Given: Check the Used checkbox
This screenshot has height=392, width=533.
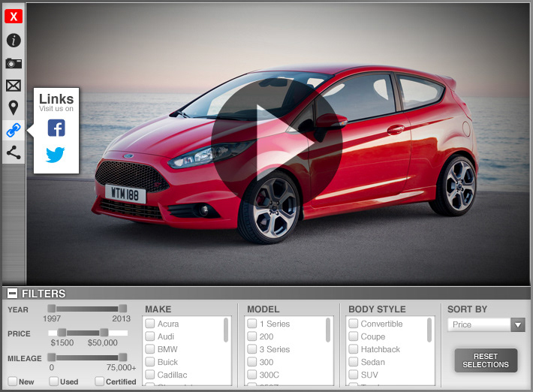Looking at the screenshot, I should (x=53, y=381).
